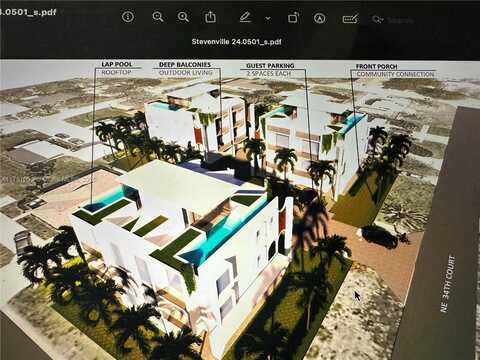Open the Share menu icon
This screenshot has height=360, width=480.
click(210, 16)
